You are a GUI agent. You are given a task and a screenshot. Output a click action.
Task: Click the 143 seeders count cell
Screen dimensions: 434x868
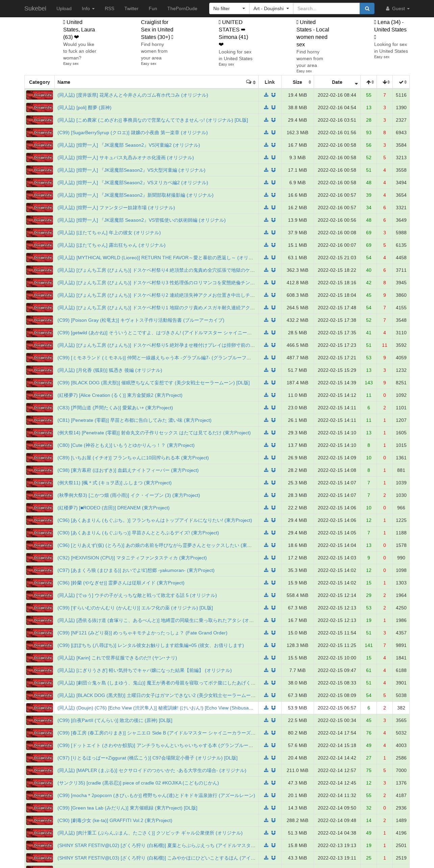(x=369, y=383)
